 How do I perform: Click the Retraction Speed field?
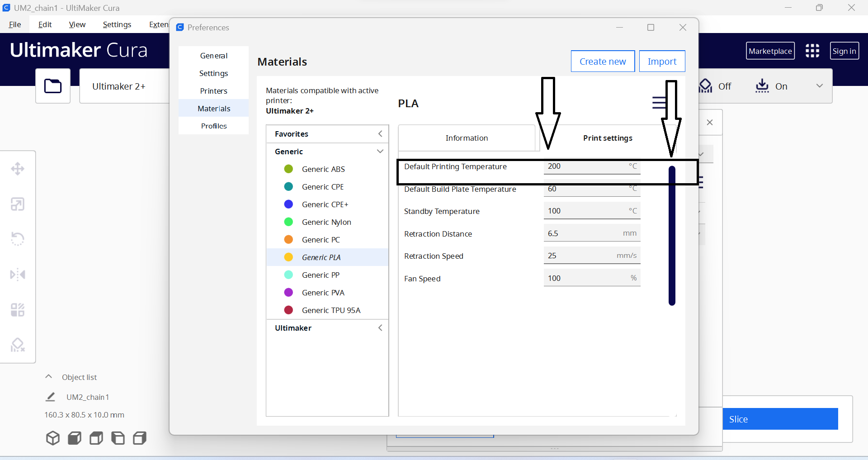[x=592, y=256]
